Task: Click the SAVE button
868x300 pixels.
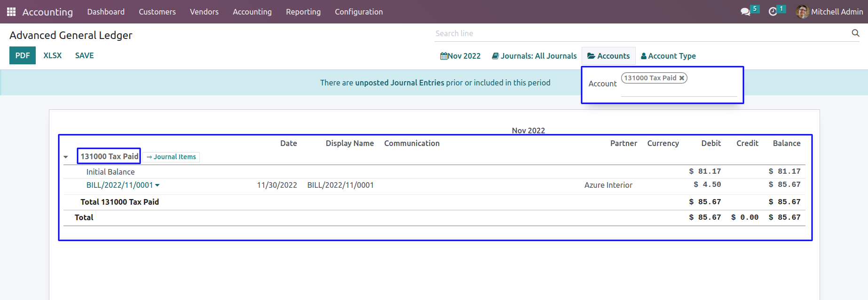Action: (85, 55)
